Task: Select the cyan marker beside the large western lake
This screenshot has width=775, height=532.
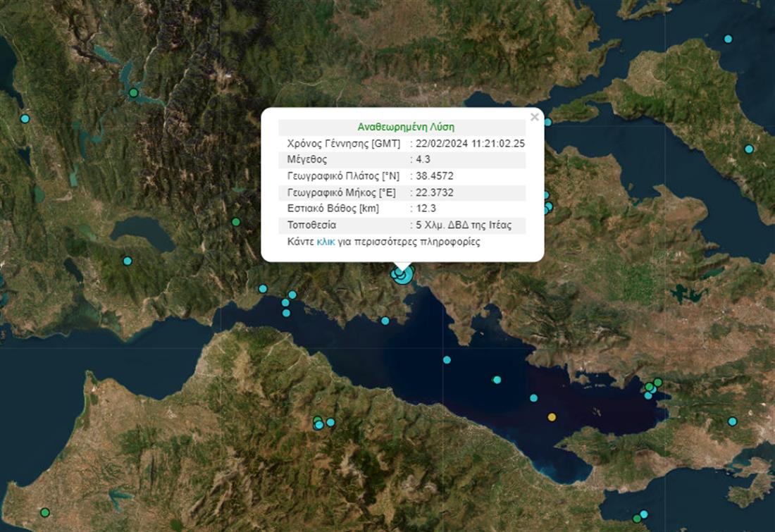Action: pyautogui.click(x=128, y=261)
